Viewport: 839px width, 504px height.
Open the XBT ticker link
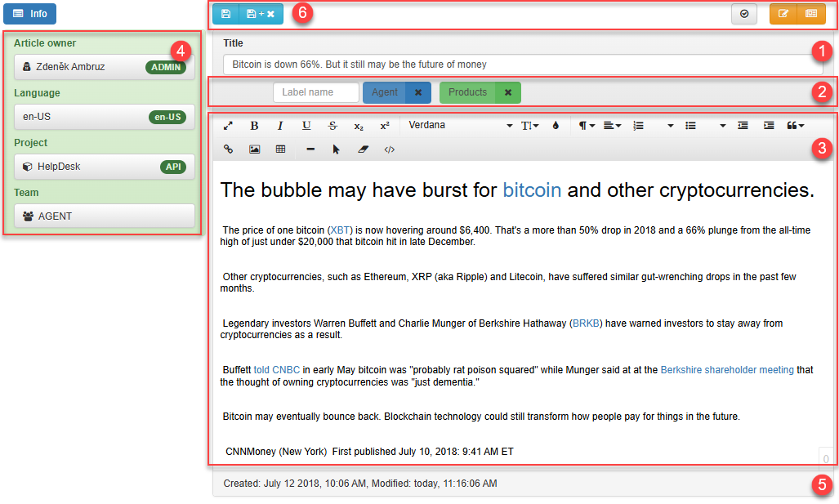tap(340, 230)
